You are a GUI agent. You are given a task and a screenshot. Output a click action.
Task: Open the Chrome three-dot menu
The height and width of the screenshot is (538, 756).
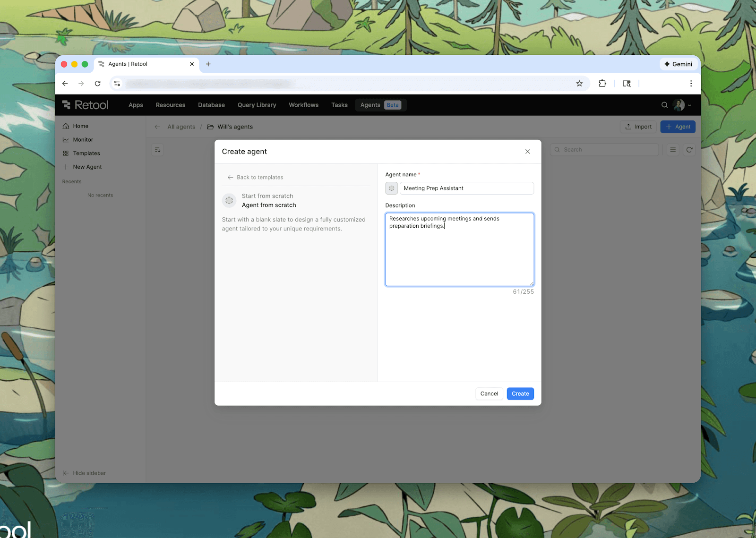coord(691,84)
